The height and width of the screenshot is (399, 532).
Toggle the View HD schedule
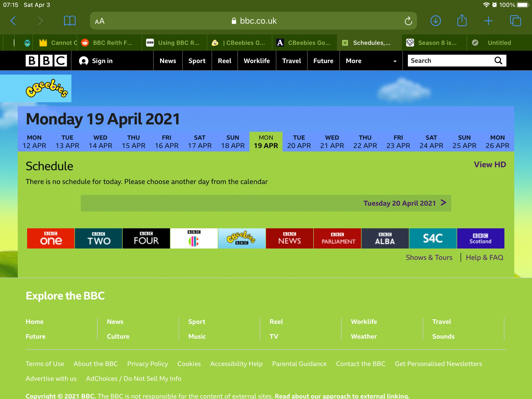(490, 165)
